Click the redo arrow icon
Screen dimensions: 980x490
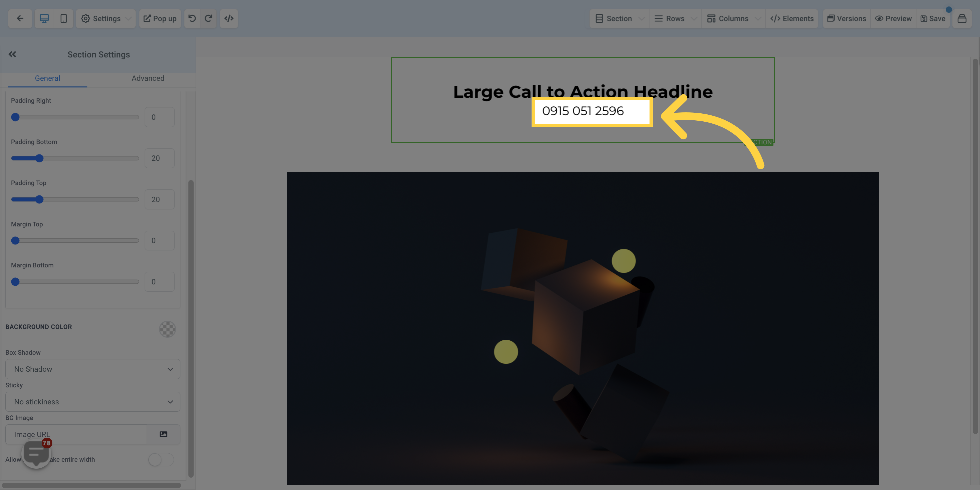point(209,18)
